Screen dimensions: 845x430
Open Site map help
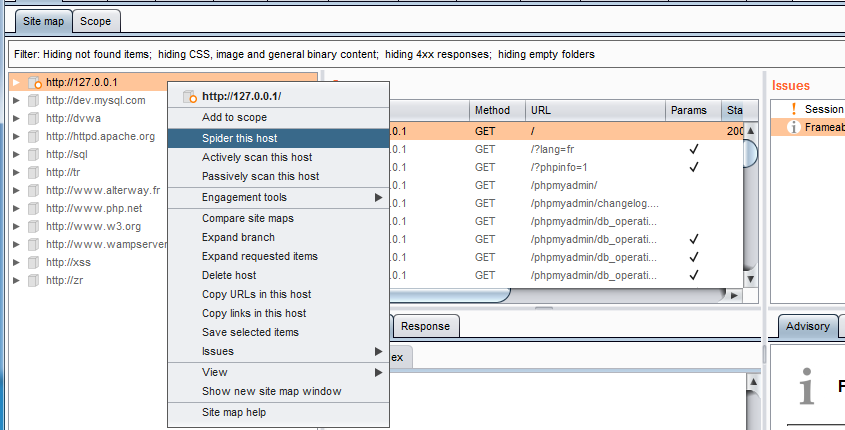point(279,412)
